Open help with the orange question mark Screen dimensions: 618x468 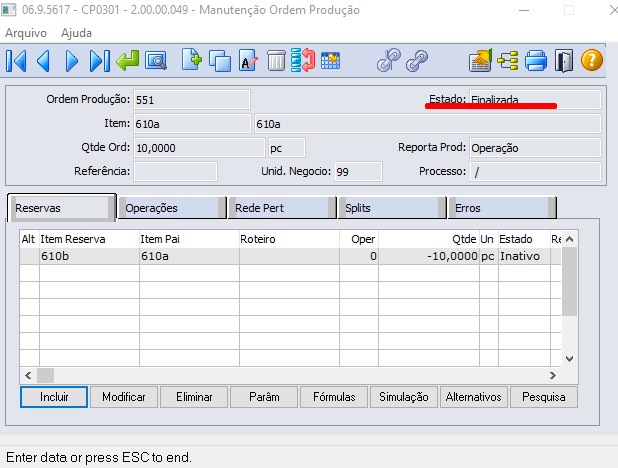(592, 60)
